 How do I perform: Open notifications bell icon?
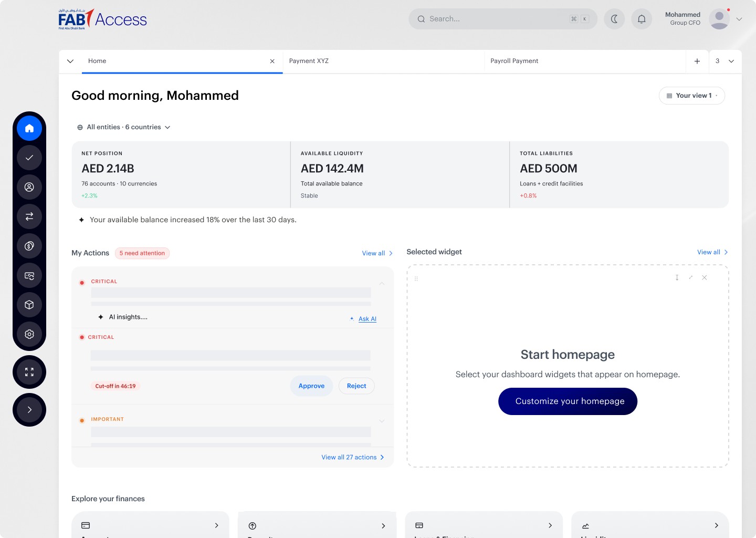coord(642,19)
